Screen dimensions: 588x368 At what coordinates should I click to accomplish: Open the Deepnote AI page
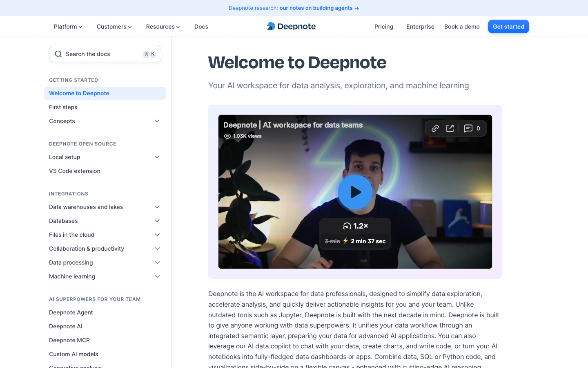66,326
